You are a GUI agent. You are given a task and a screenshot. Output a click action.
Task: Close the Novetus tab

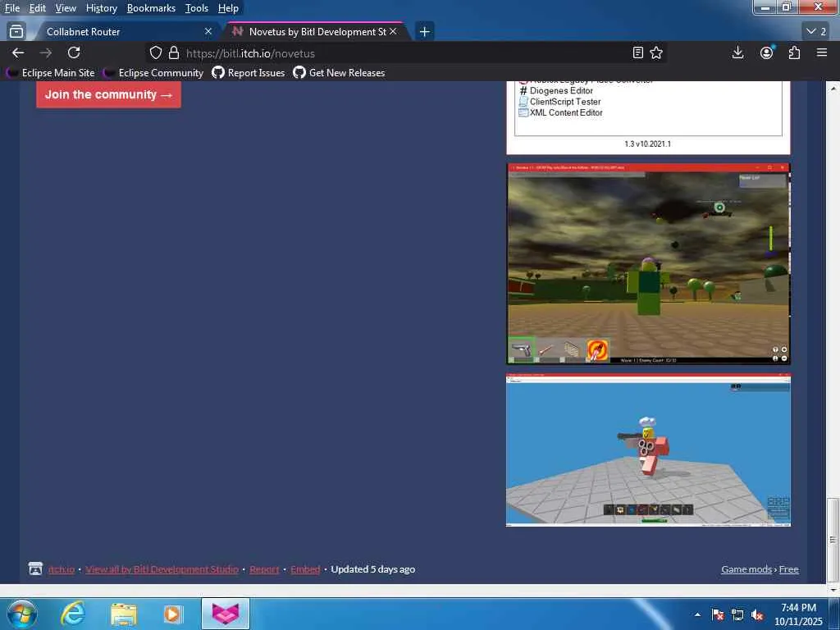click(x=393, y=32)
